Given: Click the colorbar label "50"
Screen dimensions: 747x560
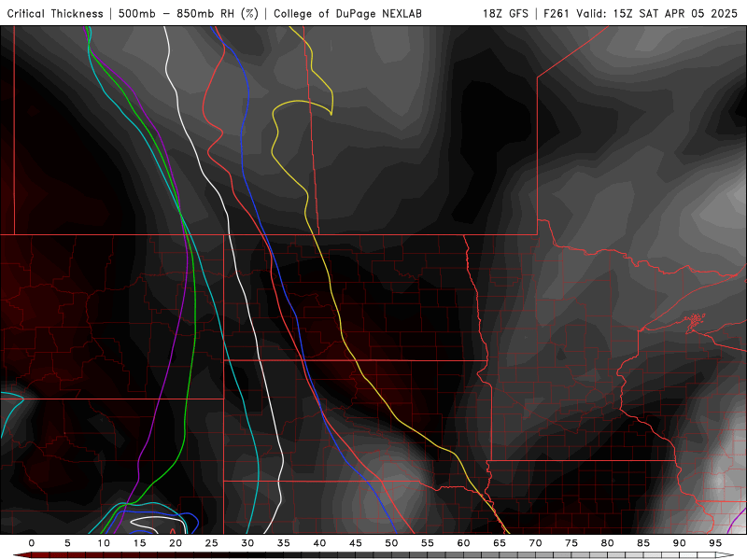Looking at the screenshot, I should pyautogui.click(x=391, y=543).
